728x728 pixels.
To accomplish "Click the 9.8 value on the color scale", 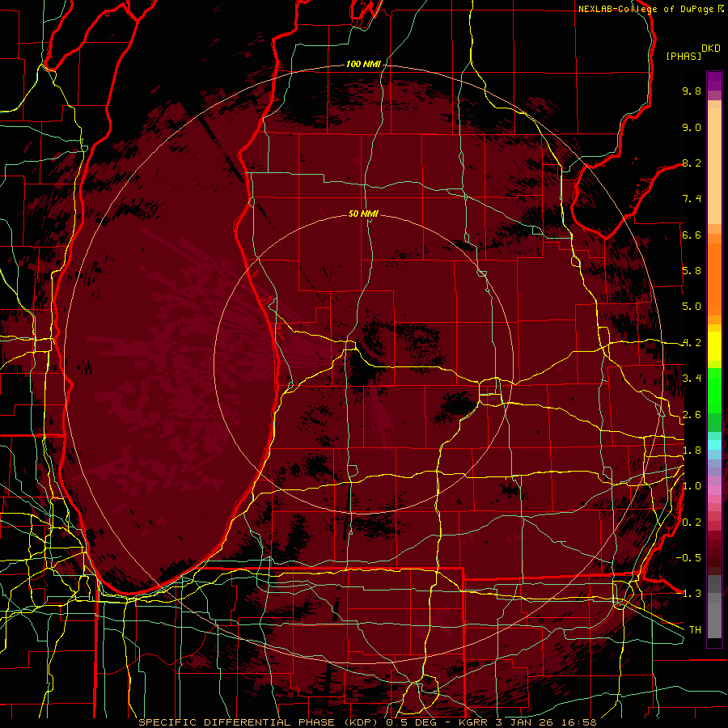I will coord(692,91).
